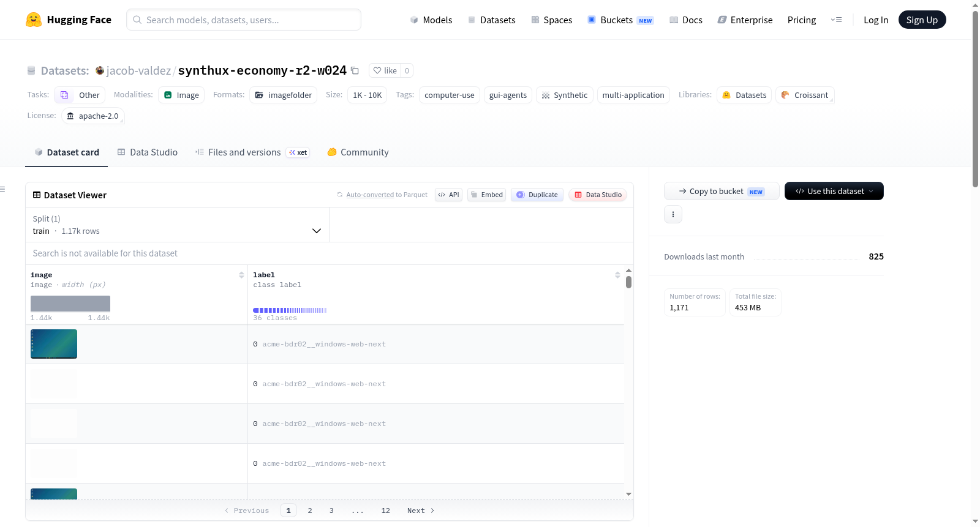
Task: Open the synthux-economy-r2-w024 dataset title
Action: point(262,70)
